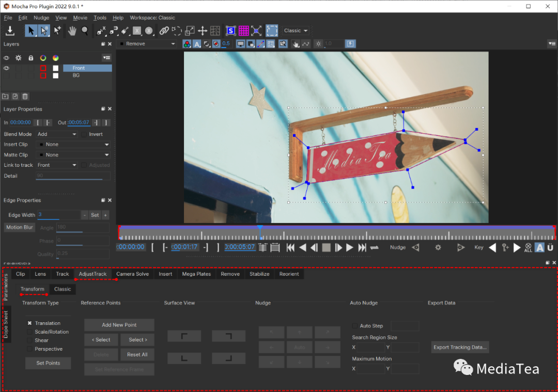Delete the layer with the trash icon
Image resolution: width=558 pixels, height=392 pixels.
(25, 96)
